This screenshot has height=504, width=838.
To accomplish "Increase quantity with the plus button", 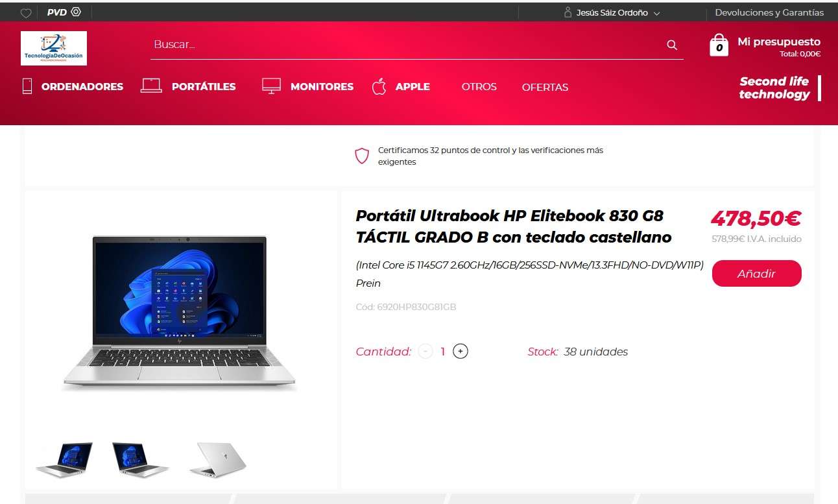I will pyautogui.click(x=461, y=352).
